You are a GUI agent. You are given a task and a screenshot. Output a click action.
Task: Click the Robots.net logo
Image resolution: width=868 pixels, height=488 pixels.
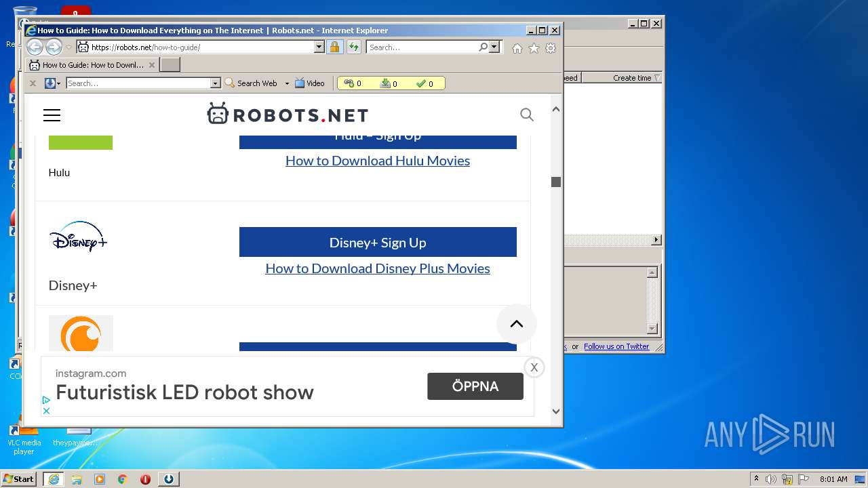click(x=288, y=114)
